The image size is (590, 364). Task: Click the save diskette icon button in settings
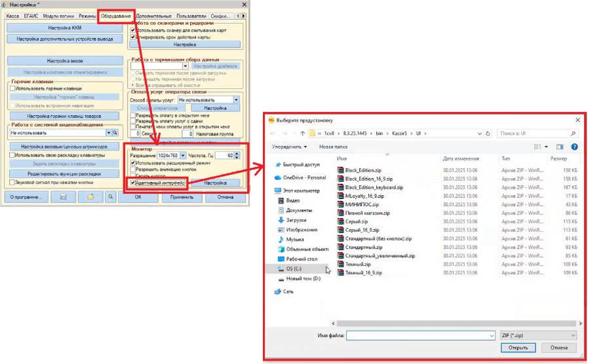[63, 197]
